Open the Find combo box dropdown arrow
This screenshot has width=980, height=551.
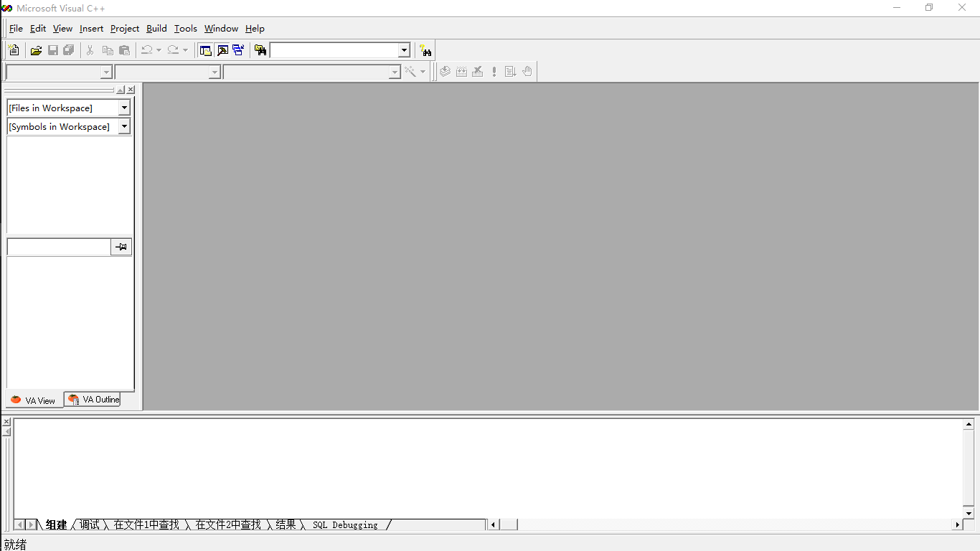404,50
